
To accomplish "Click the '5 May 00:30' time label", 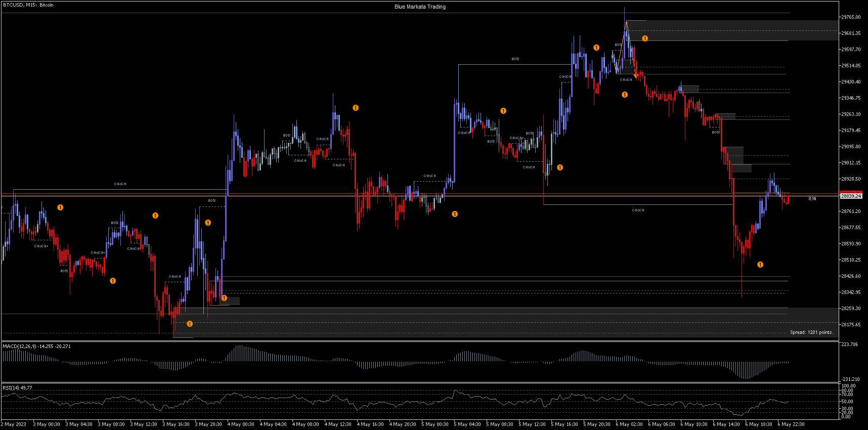I will point(435,424).
